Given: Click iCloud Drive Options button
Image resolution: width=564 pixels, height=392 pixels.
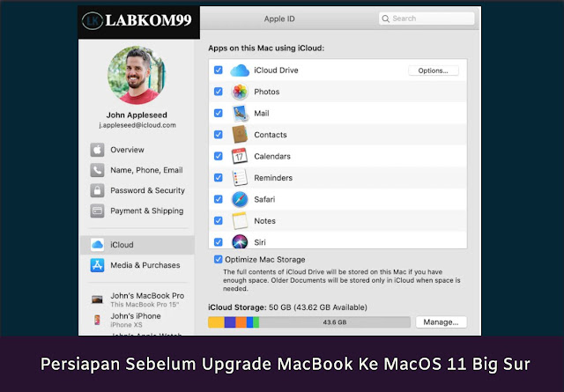Looking at the screenshot, I should coord(434,70).
